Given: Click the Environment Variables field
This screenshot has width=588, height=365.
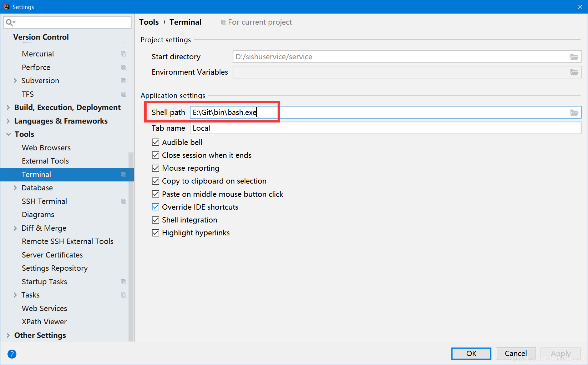Looking at the screenshot, I should (x=407, y=72).
